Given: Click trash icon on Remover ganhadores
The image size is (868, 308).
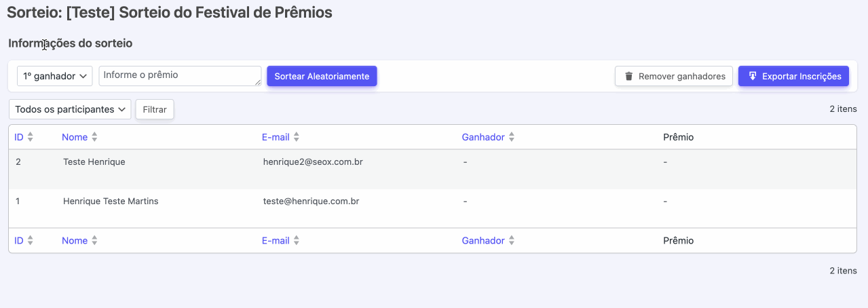Looking at the screenshot, I should click(628, 77).
